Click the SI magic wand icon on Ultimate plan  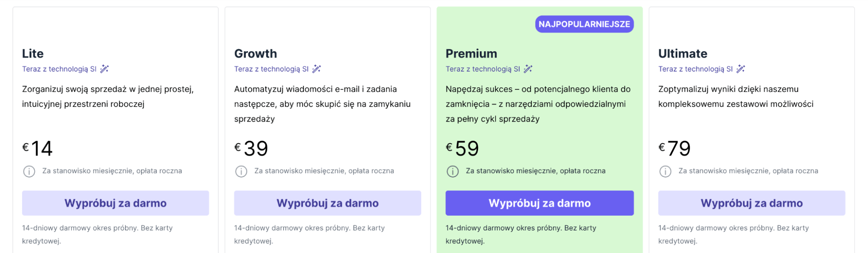tap(741, 68)
